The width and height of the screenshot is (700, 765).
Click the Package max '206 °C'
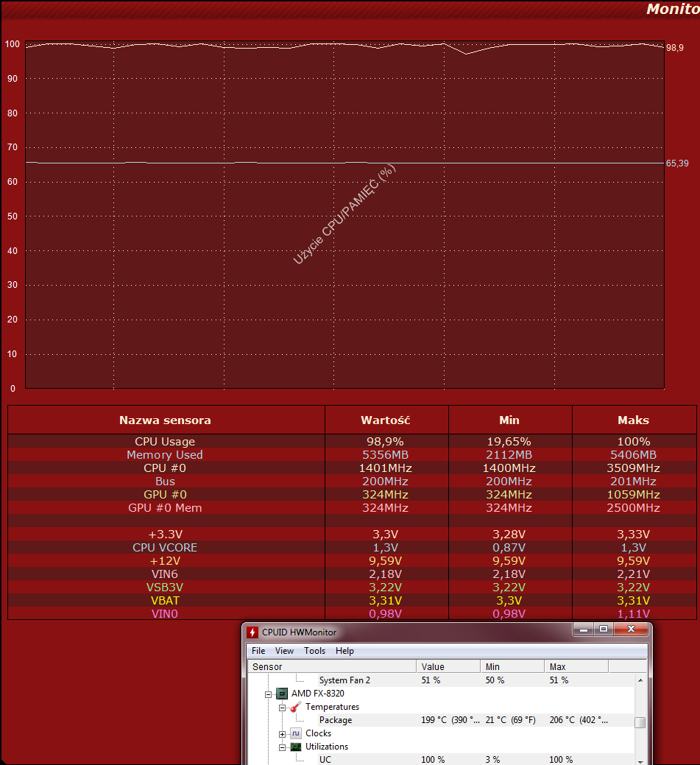562,720
